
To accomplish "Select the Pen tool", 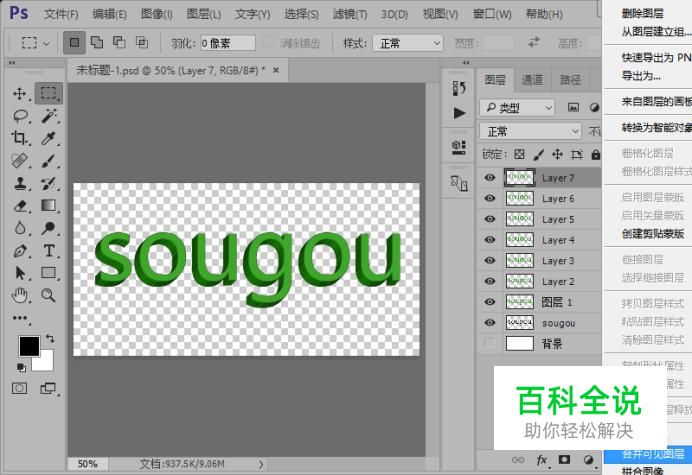I will point(19,251).
